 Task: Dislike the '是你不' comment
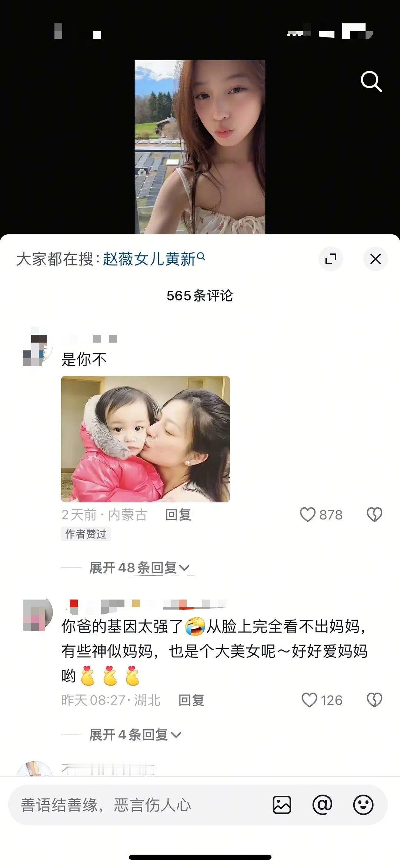pyautogui.click(x=374, y=515)
